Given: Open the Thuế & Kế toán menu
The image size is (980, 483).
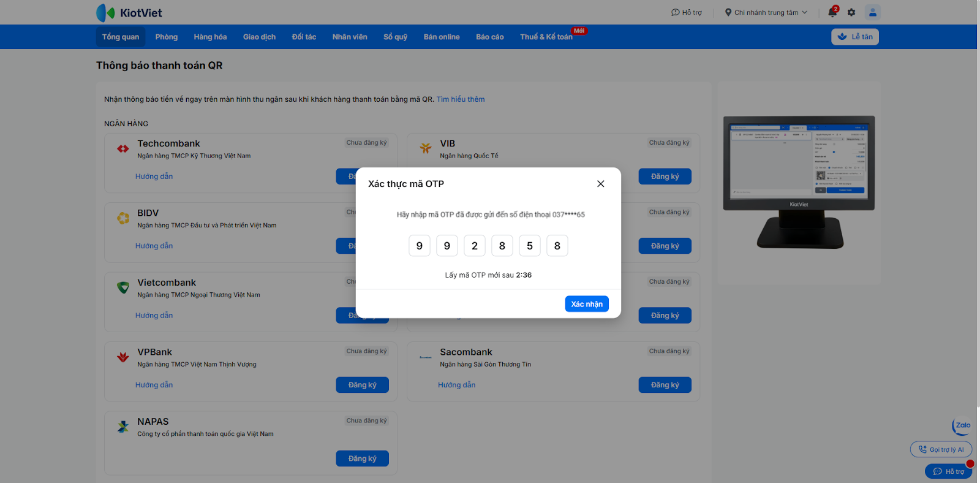Looking at the screenshot, I should click(x=546, y=37).
